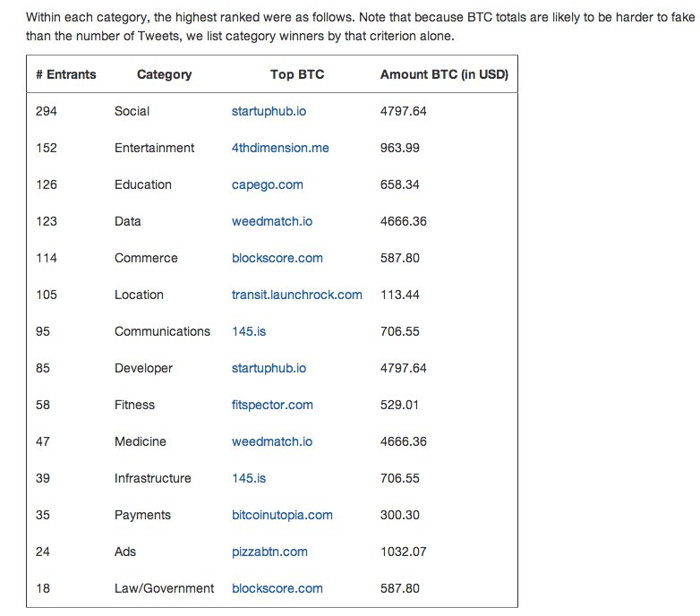Open the pizzabtn.com Ads link

(x=269, y=552)
